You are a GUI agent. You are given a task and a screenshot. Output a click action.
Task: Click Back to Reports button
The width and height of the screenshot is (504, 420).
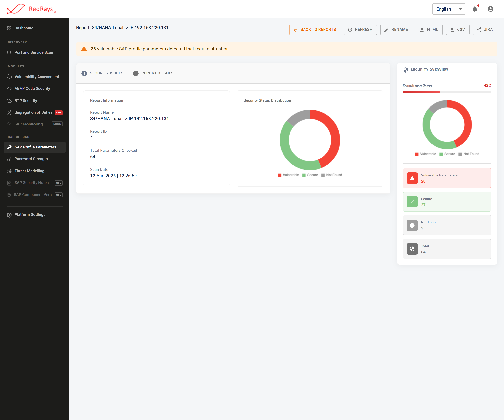[315, 30]
